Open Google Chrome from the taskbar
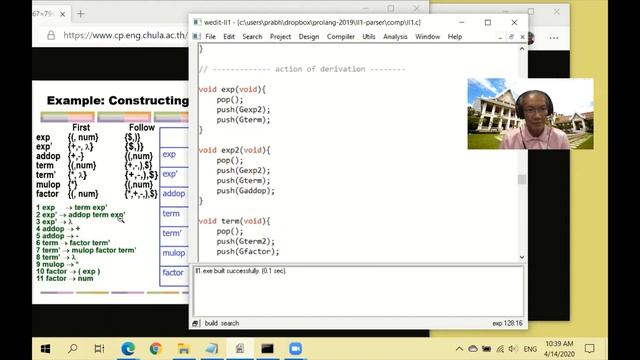This screenshot has height=360, width=640. [156, 349]
